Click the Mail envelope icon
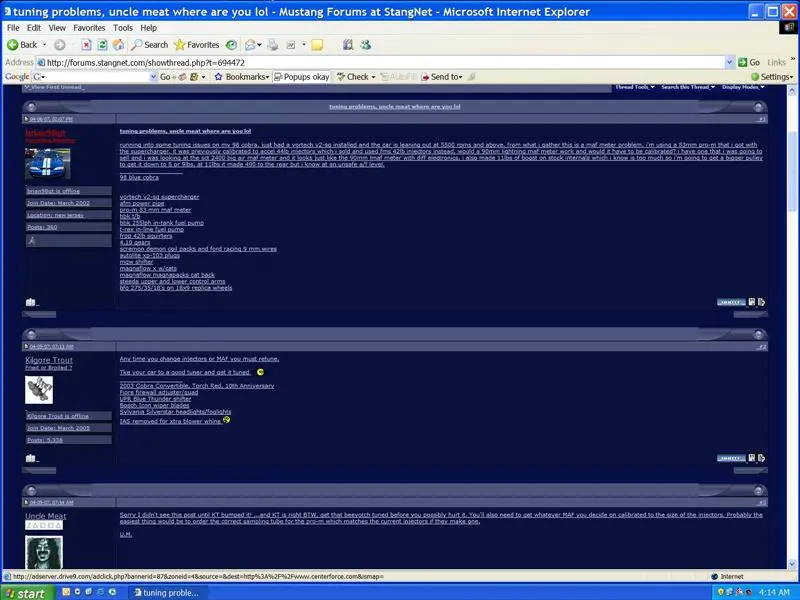This screenshot has height=600, width=800. click(x=250, y=45)
